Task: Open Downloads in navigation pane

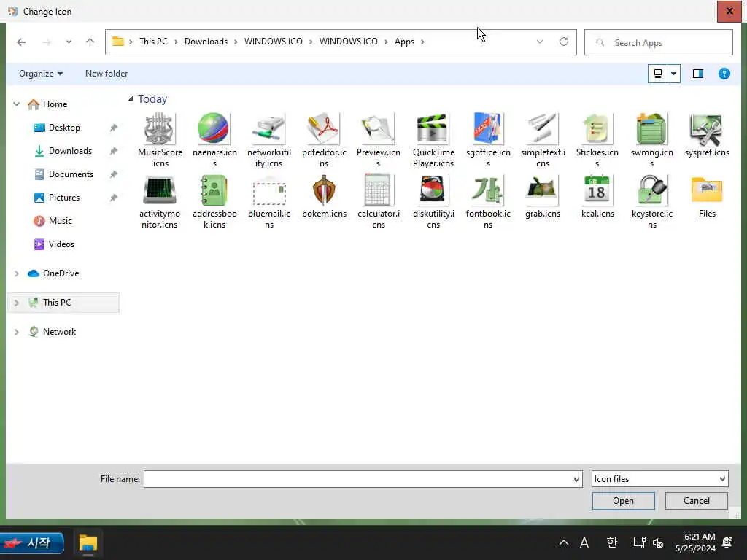Action: pyautogui.click(x=70, y=151)
